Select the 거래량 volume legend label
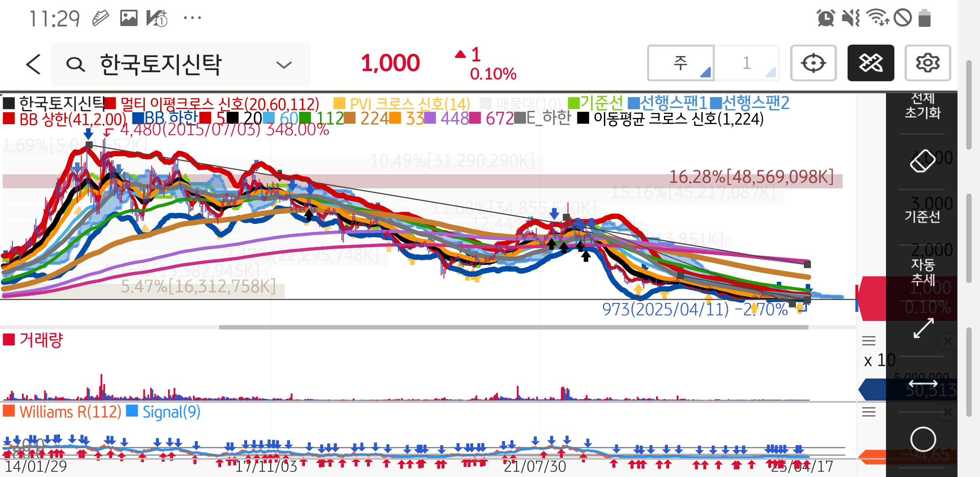 pyautogui.click(x=33, y=340)
